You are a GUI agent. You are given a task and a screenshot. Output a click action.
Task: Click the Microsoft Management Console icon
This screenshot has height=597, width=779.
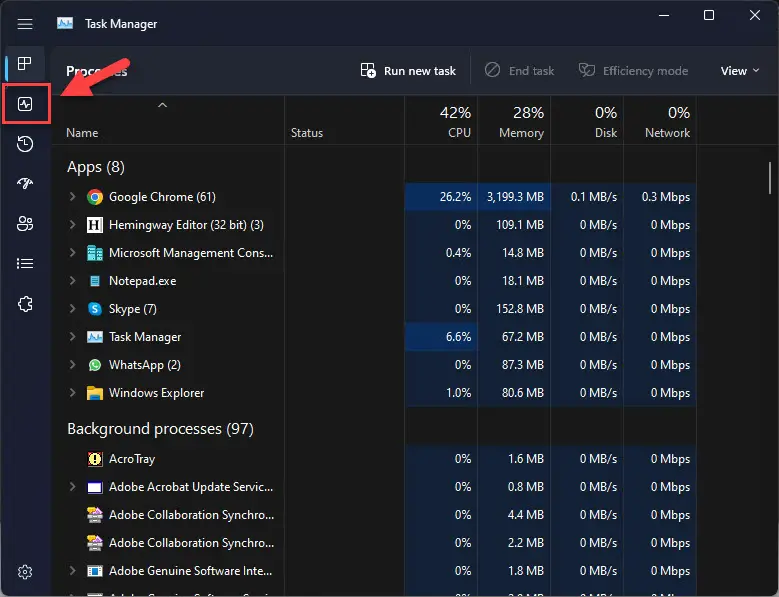[94, 253]
